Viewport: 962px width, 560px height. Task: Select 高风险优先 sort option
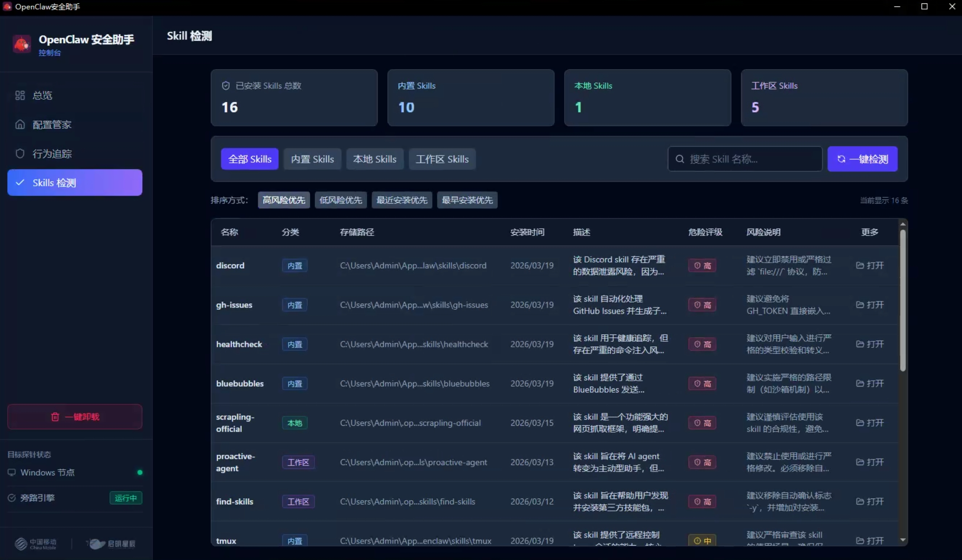coord(284,200)
